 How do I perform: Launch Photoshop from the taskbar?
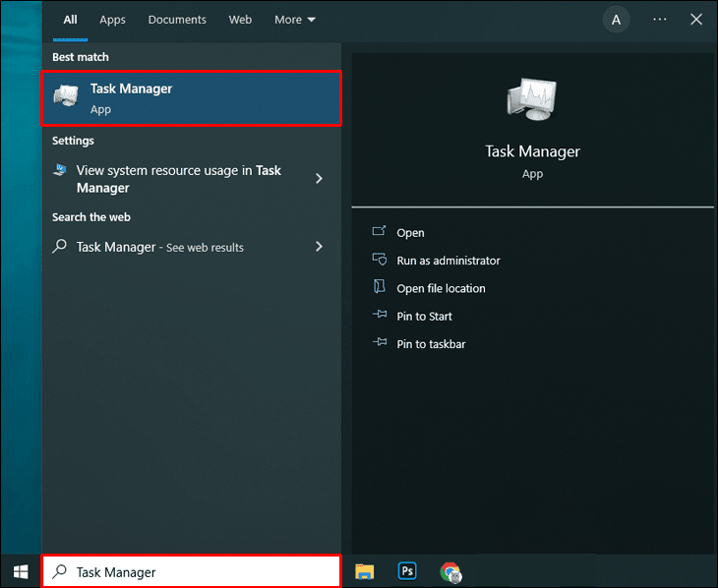[x=408, y=571]
